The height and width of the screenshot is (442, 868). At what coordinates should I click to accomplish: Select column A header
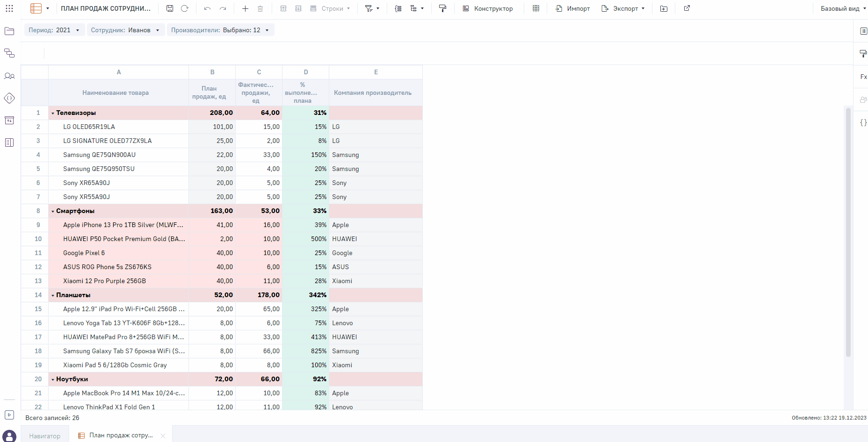tap(119, 72)
